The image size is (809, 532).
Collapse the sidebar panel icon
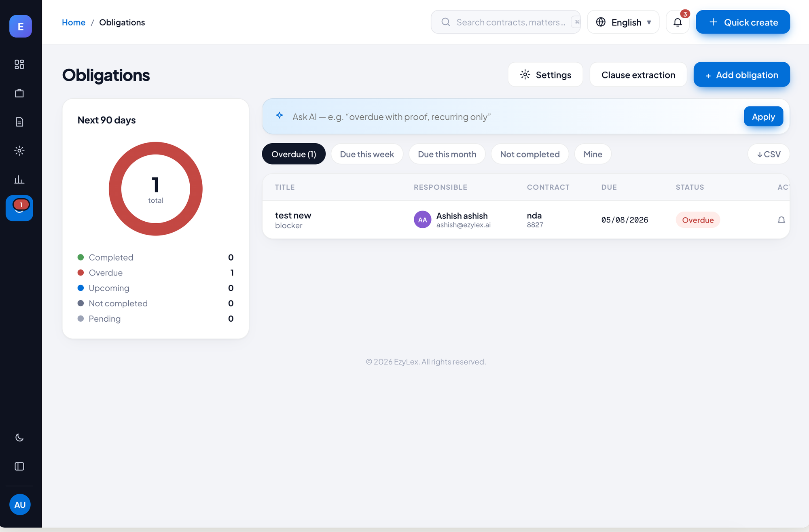(x=19, y=466)
